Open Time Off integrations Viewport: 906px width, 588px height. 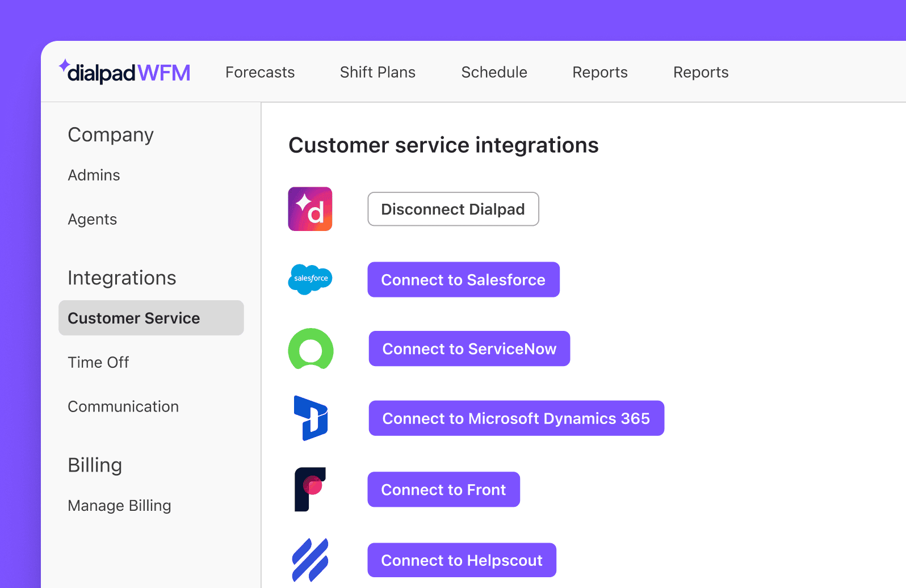pos(98,363)
